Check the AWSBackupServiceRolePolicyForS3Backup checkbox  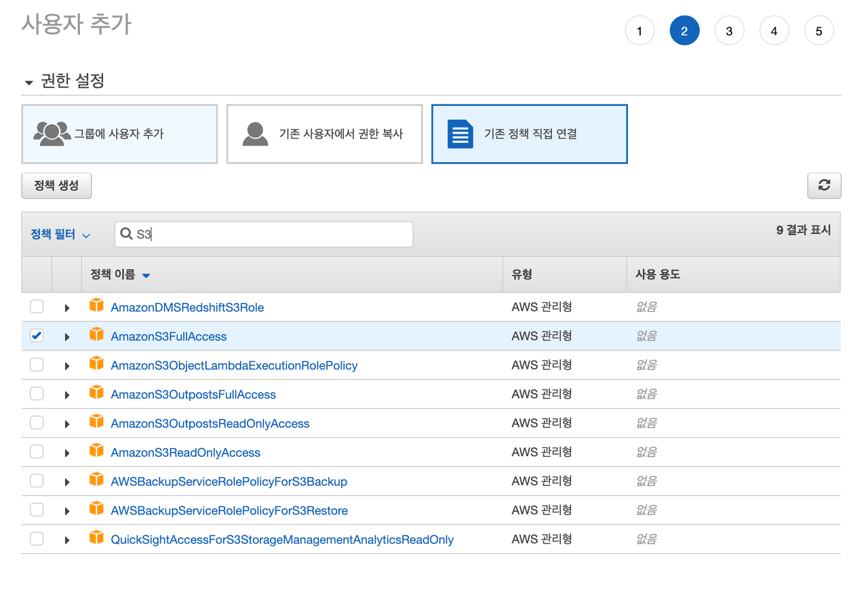[x=37, y=481]
